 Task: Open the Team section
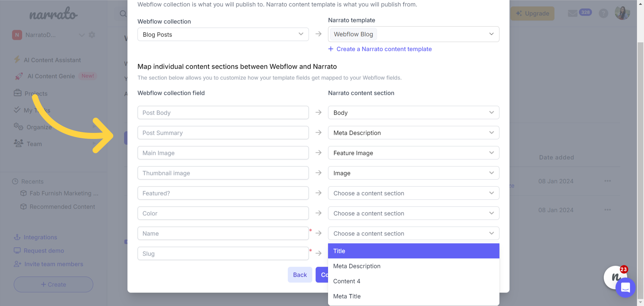click(34, 144)
